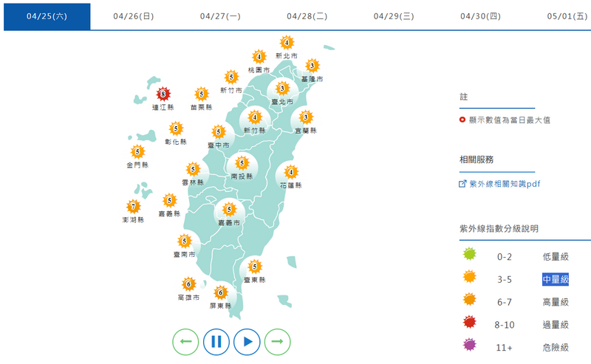Switch to the 04/26(日) tab
Viewport: 591px width, 364px height.
(134, 16)
